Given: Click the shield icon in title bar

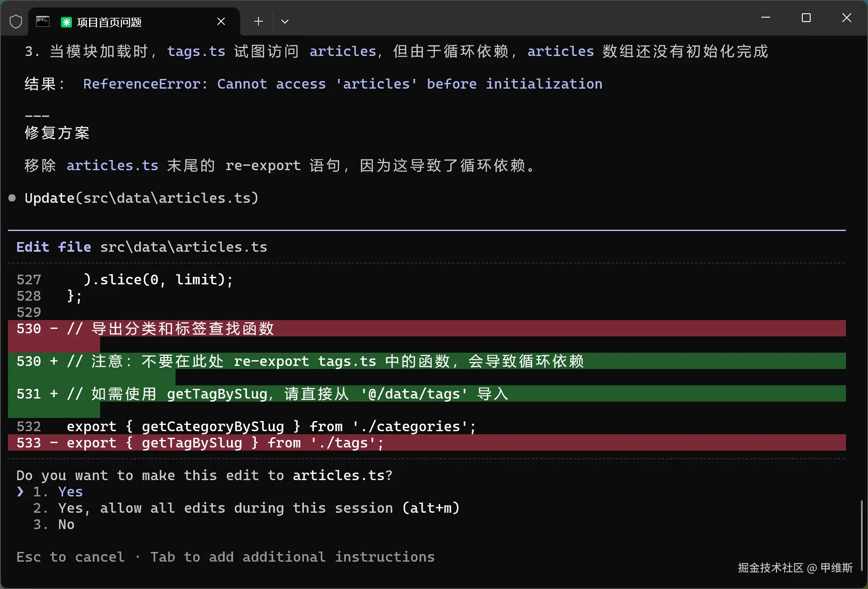Looking at the screenshot, I should pyautogui.click(x=16, y=21).
